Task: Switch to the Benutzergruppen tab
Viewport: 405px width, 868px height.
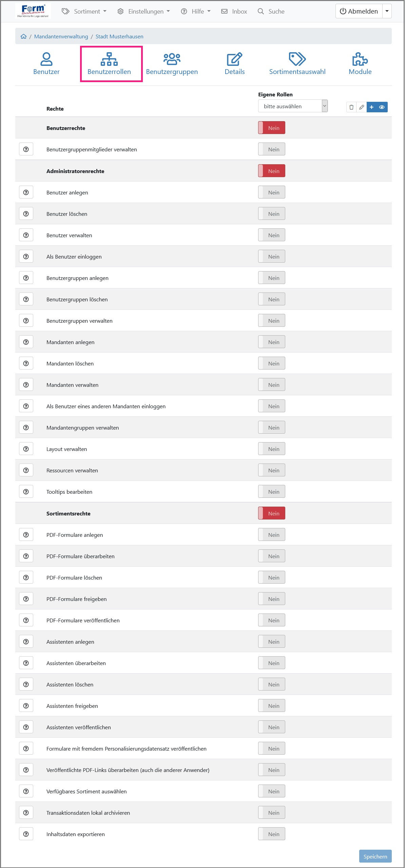Action: (172, 63)
